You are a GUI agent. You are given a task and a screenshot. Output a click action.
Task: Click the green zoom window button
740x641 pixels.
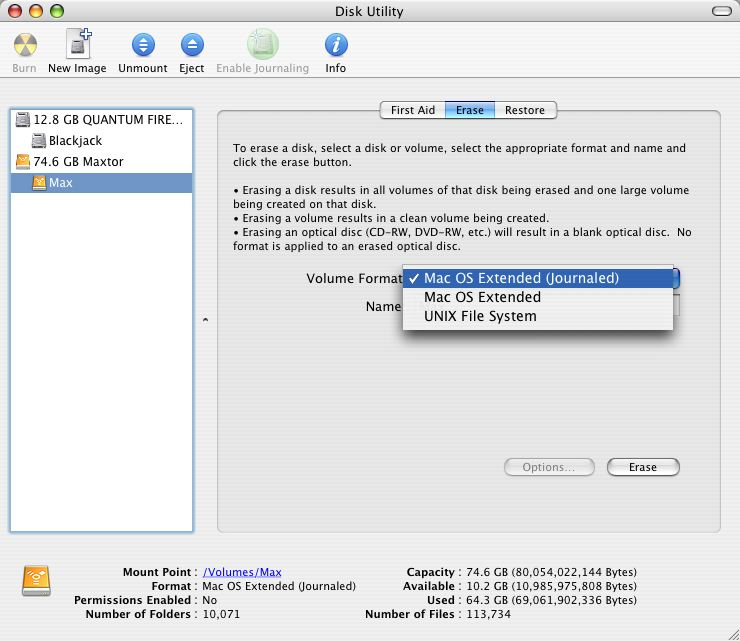coord(57,11)
